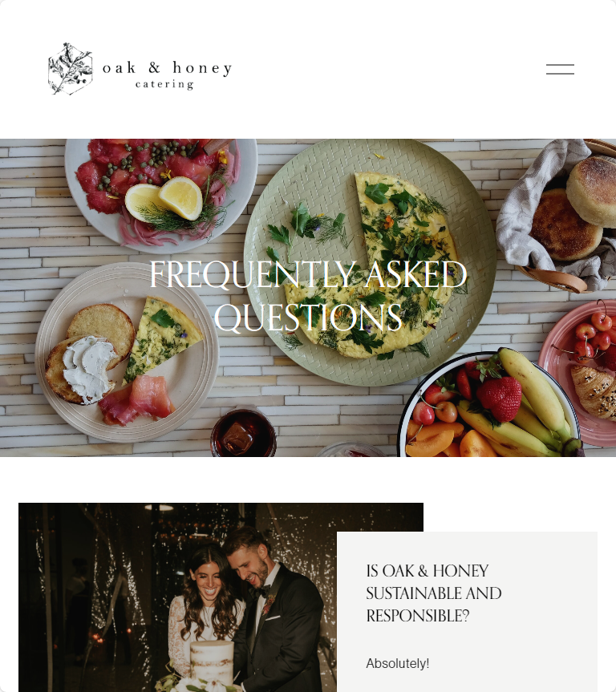Click the botanical hexagon logo emblem
The width and height of the screenshot is (616, 692).
coord(71,69)
